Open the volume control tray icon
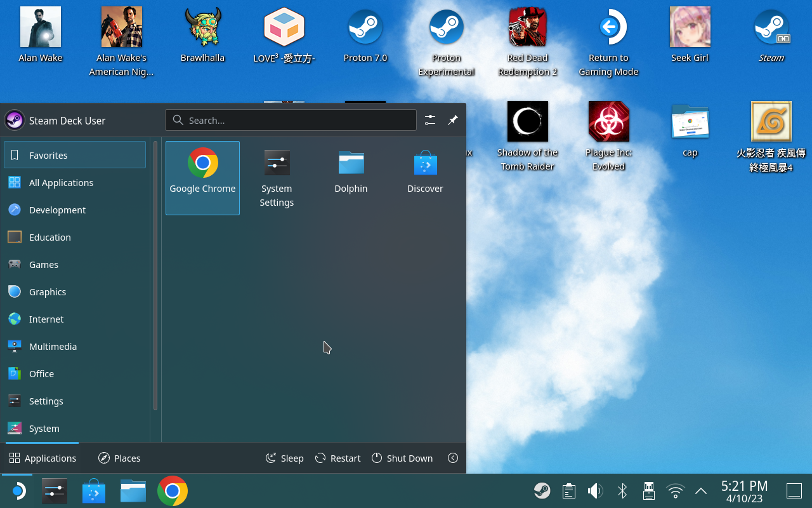This screenshot has height=508, width=812. point(595,491)
